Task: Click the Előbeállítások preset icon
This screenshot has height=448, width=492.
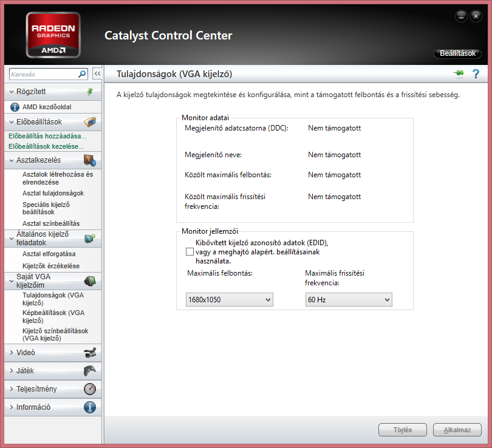Action: pos(90,122)
